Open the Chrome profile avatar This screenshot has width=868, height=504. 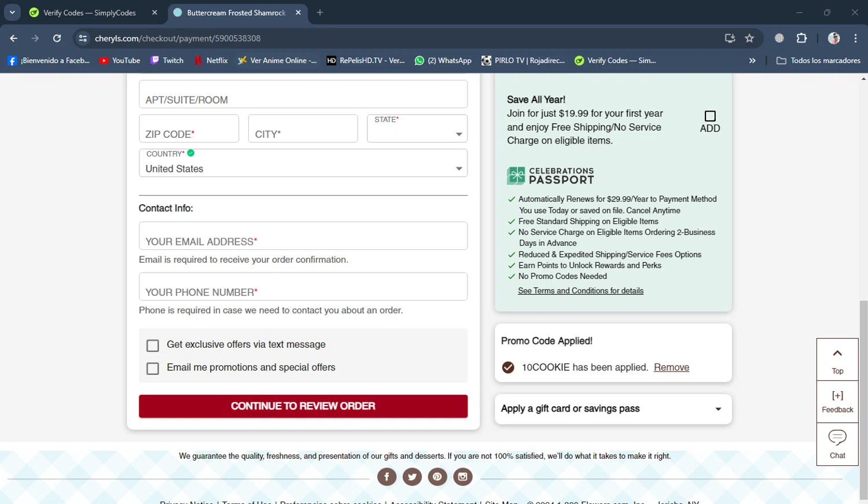click(834, 38)
